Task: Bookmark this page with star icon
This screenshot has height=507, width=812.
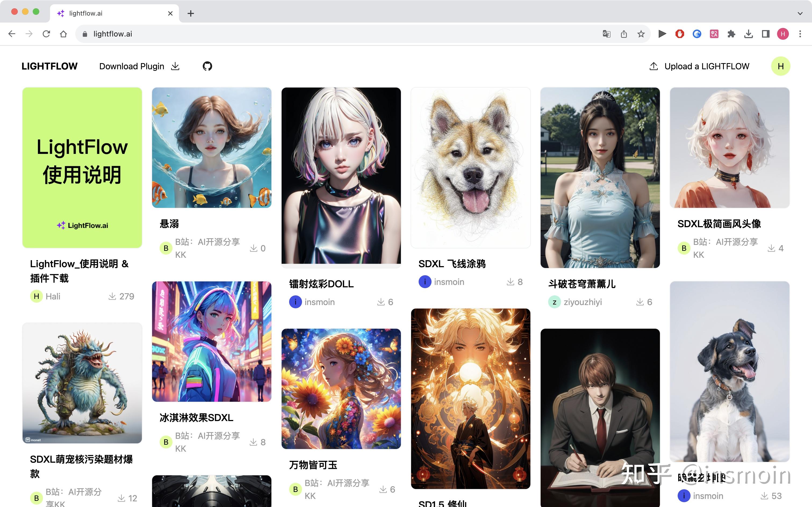Action: point(641,34)
